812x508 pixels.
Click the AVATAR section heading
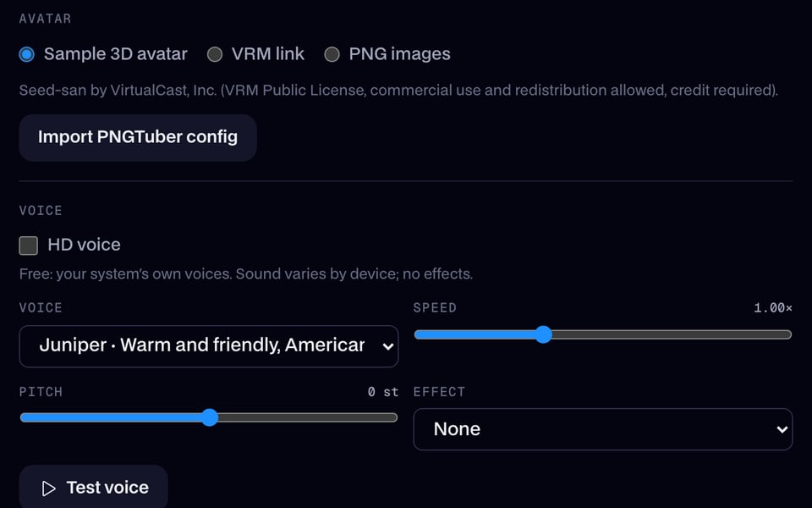point(45,19)
